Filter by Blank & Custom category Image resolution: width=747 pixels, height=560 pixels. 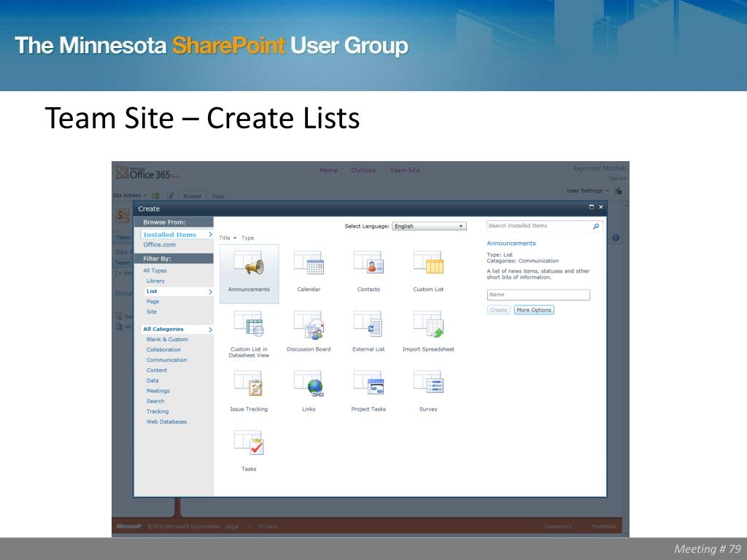pos(167,340)
